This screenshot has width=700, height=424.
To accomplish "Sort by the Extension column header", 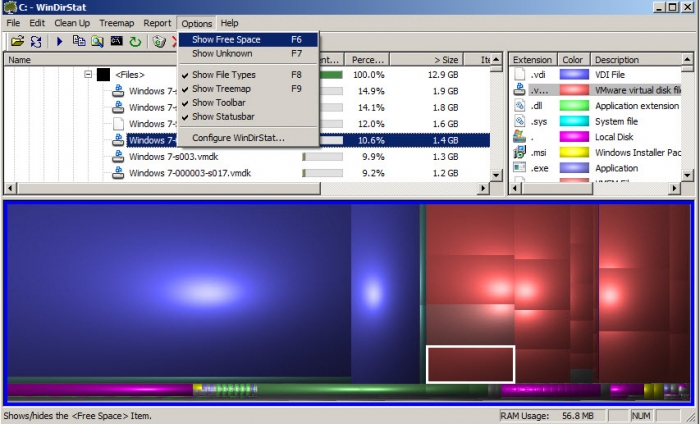I will [x=533, y=59].
